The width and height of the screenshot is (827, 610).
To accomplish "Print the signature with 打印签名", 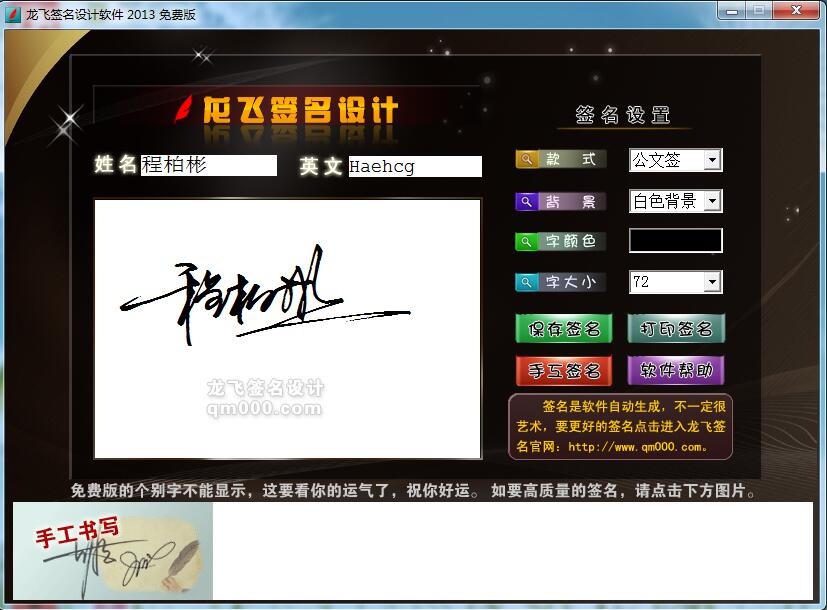I will click(x=675, y=329).
